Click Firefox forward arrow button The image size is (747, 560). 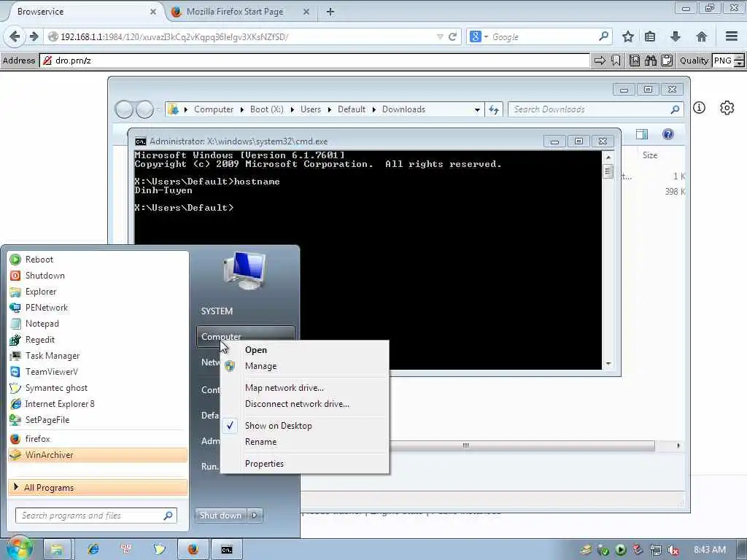point(34,36)
